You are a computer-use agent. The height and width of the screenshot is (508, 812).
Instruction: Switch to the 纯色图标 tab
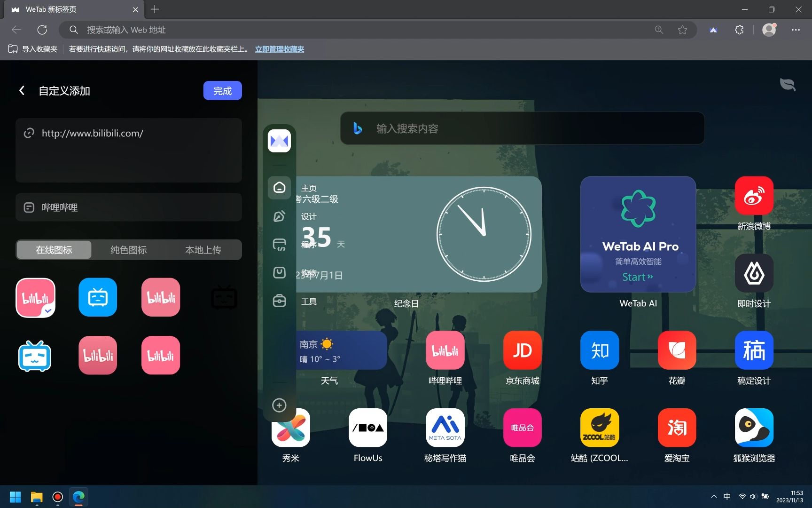[129, 250]
